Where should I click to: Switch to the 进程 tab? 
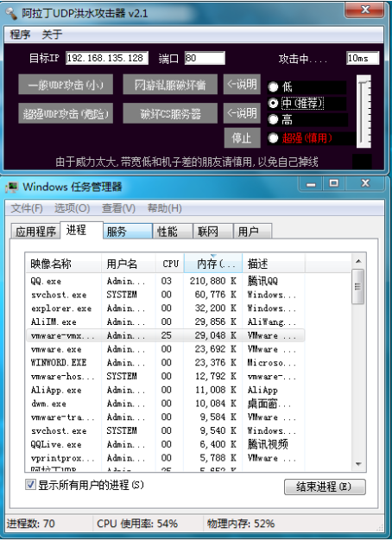click(81, 230)
